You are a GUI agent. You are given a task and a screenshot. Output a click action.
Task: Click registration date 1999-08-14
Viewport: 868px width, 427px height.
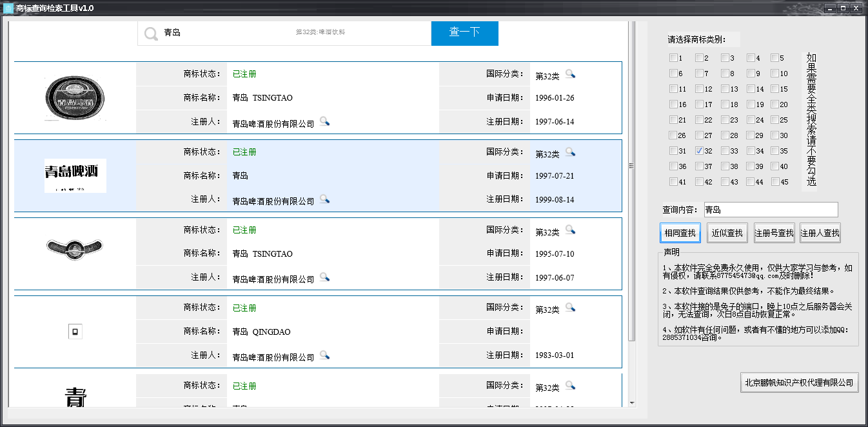[x=555, y=199]
